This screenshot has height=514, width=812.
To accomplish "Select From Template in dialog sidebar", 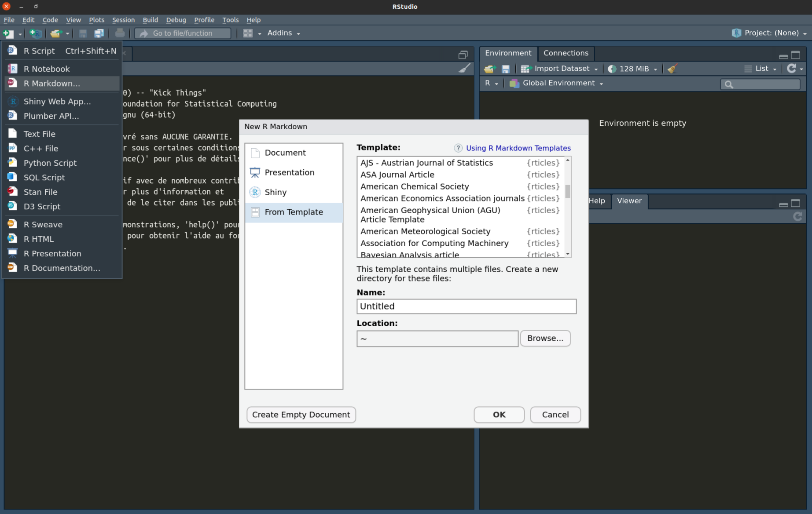I will point(294,212).
